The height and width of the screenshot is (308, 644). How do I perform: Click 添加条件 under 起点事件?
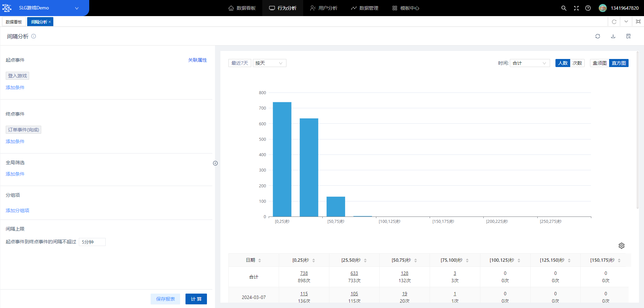click(15, 87)
